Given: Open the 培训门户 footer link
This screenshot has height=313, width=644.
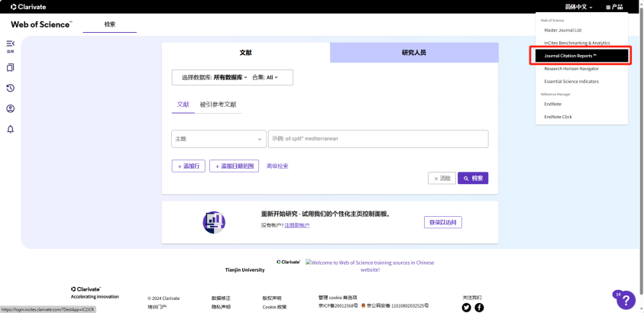Looking at the screenshot, I should [157, 306].
